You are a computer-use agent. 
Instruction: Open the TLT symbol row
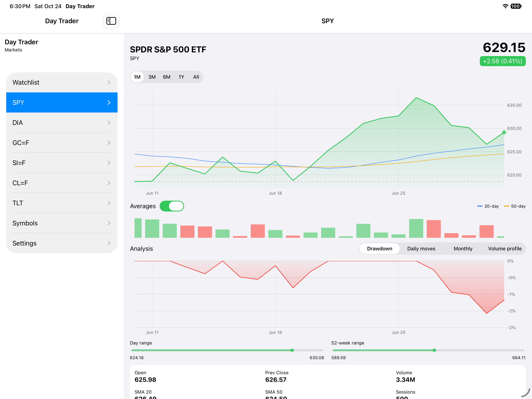pyautogui.click(x=62, y=203)
